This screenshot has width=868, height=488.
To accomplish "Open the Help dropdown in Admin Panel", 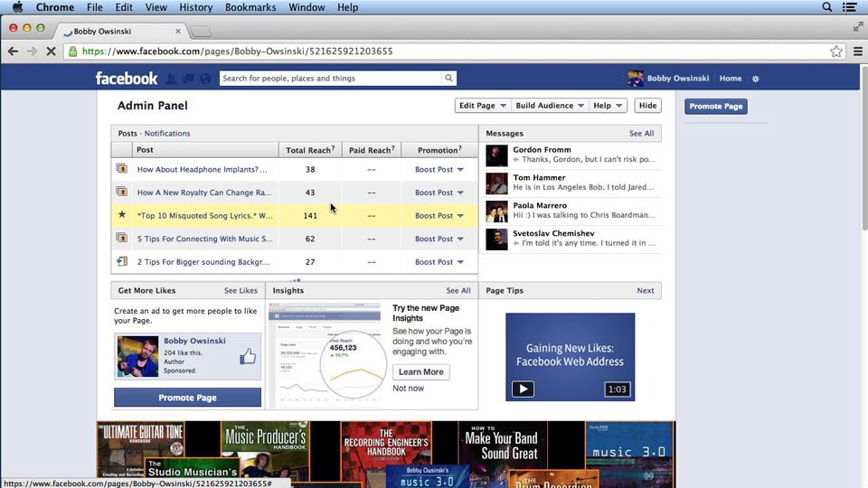I will click(x=608, y=106).
